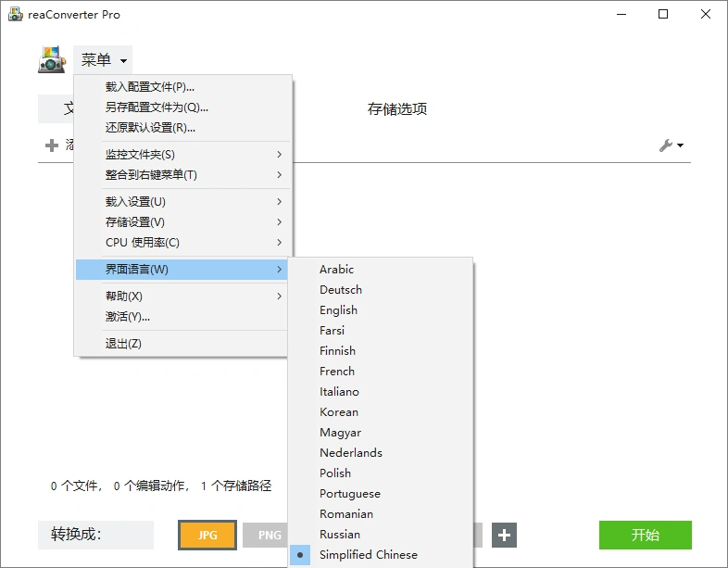This screenshot has width=728, height=568.
Task: Click 激活 menu entry
Action: coord(128,317)
